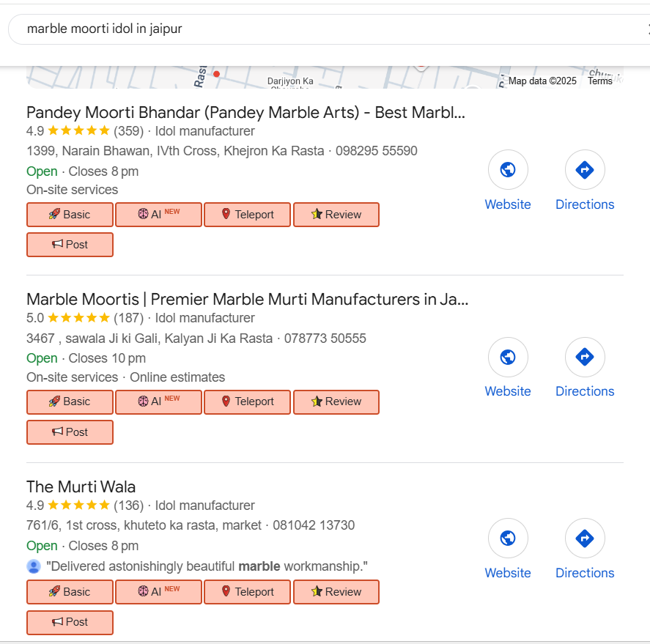
Task: Click Teleport button under Marble Moortis listing
Action: (x=247, y=401)
